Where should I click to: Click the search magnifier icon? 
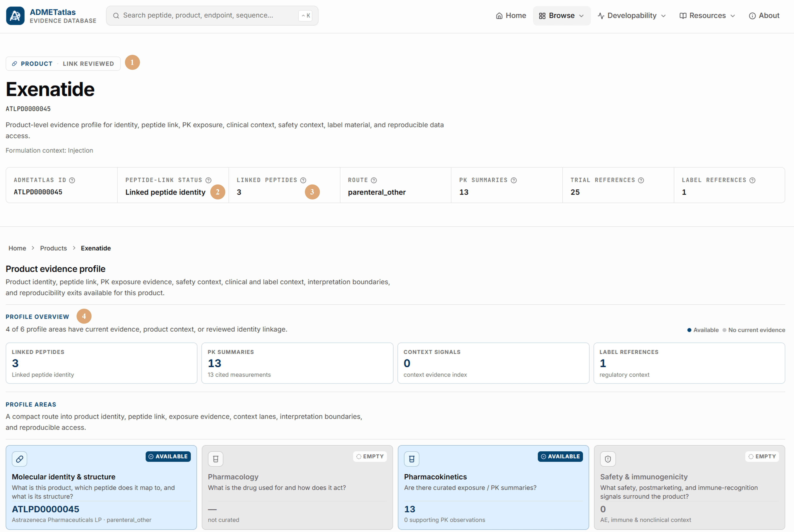click(x=116, y=16)
